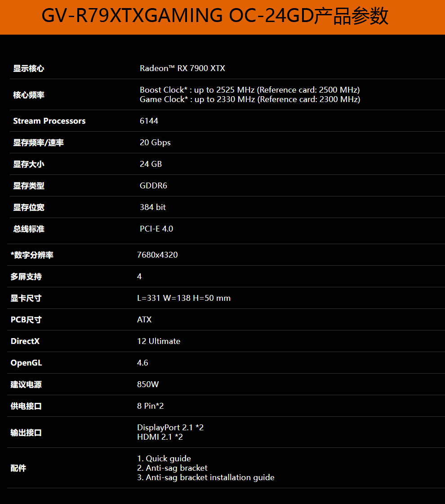Screen dimensions: 445x504
Task: Click the 'Radeon™ RX 7900 XTX' value
Action: point(182,68)
